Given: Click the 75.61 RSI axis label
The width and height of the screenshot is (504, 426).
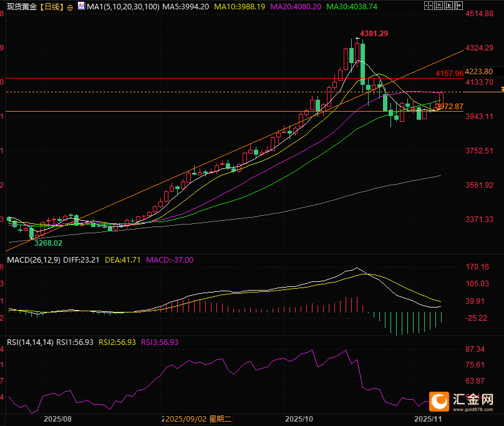Looking at the screenshot, I should pyautogui.click(x=475, y=365).
